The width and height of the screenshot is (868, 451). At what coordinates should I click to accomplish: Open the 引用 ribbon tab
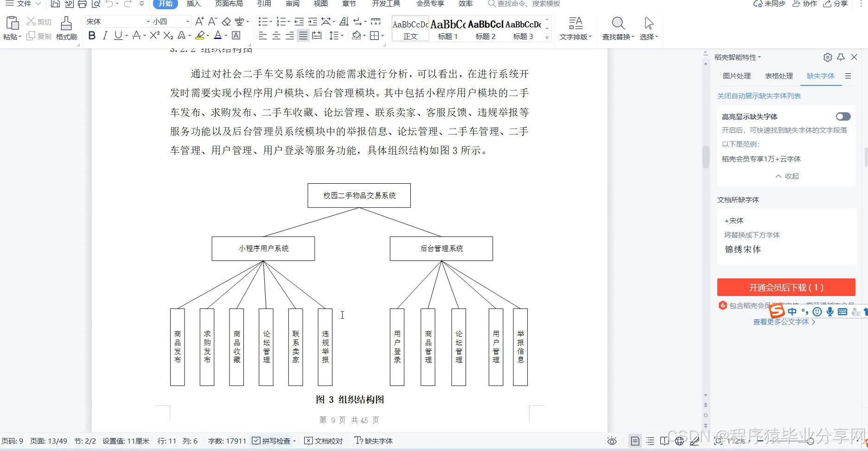[264, 4]
